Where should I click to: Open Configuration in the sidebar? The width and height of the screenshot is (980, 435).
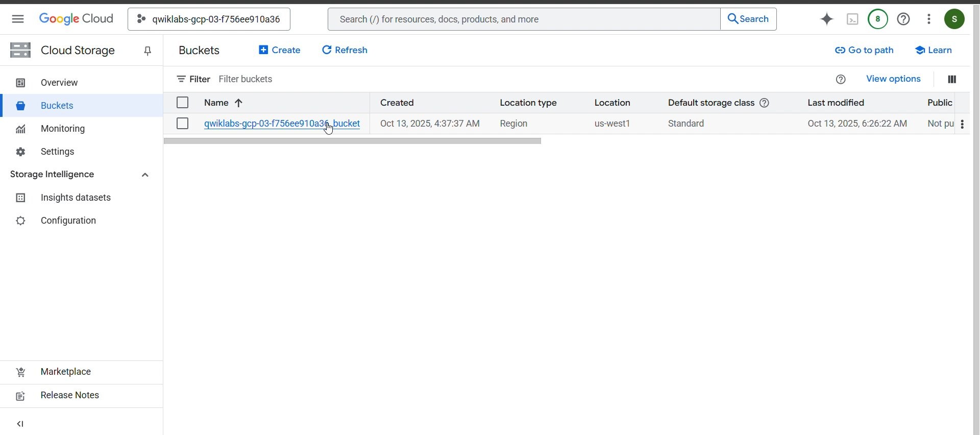(x=82, y=221)
